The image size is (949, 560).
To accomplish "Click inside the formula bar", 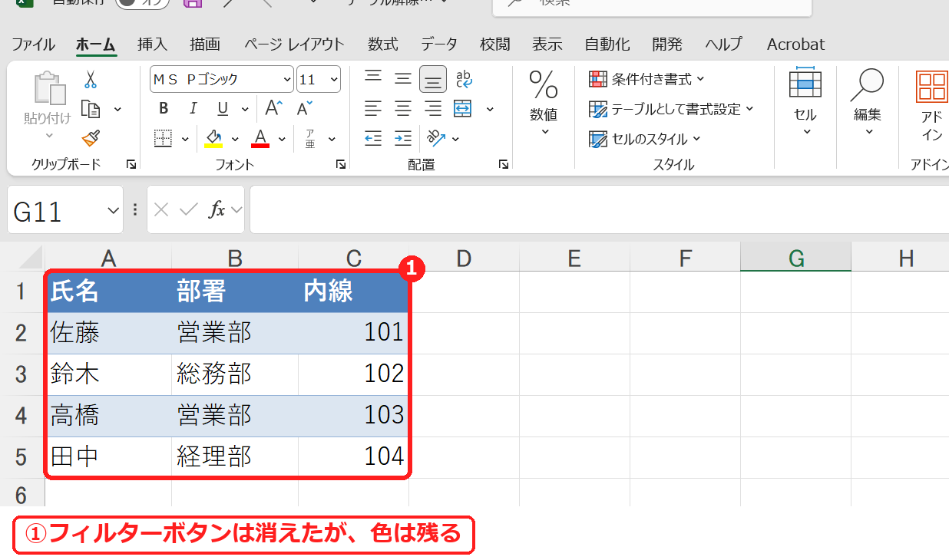I will [x=599, y=209].
